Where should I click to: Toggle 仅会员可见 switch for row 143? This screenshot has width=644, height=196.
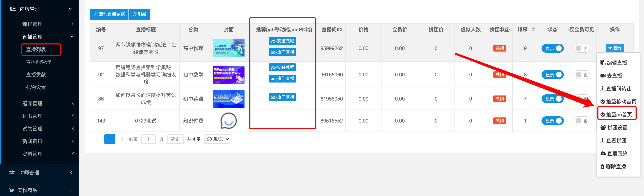(582, 121)
